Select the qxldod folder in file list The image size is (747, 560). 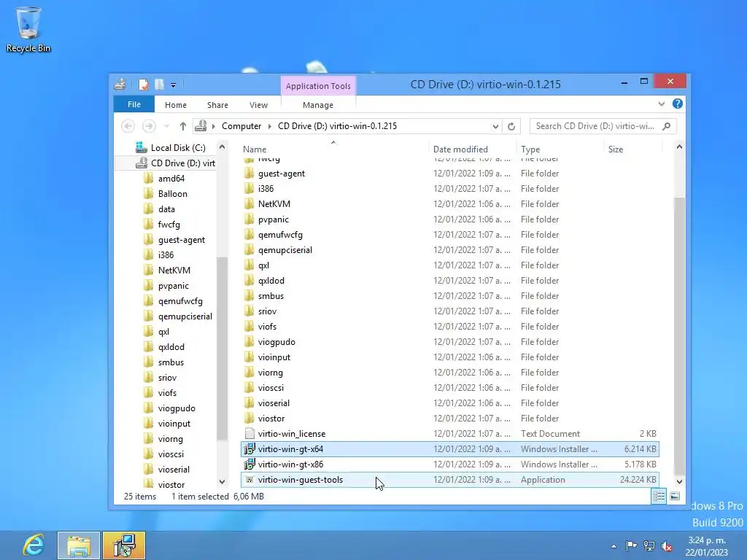click(x=449, y=281)
